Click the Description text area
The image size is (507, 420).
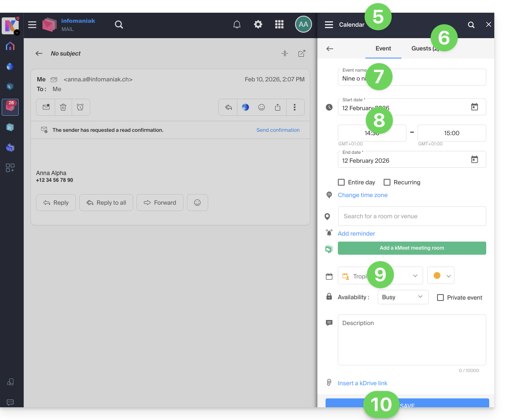point(412,339)
